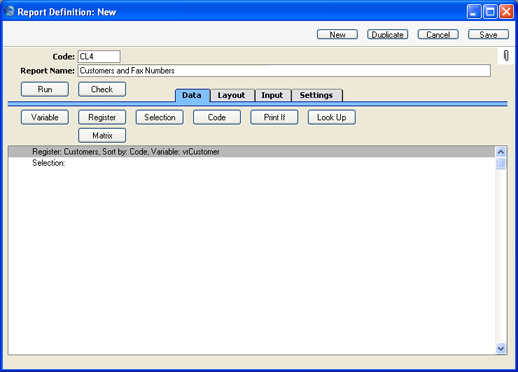The image size is (518, 372).
Task: Click the Report Name field
Action: [x=284, y=71]
